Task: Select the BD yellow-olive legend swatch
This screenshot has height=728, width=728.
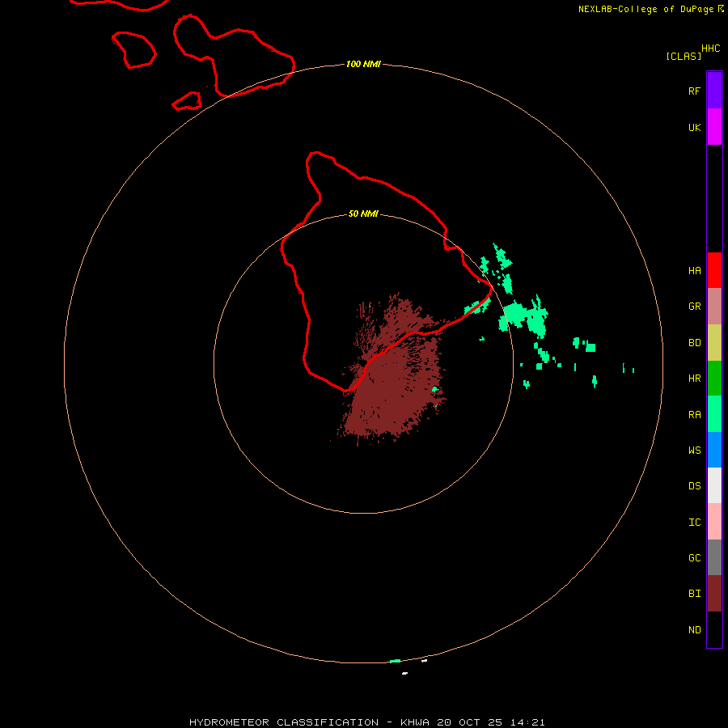Action: (x=714, y=343)
